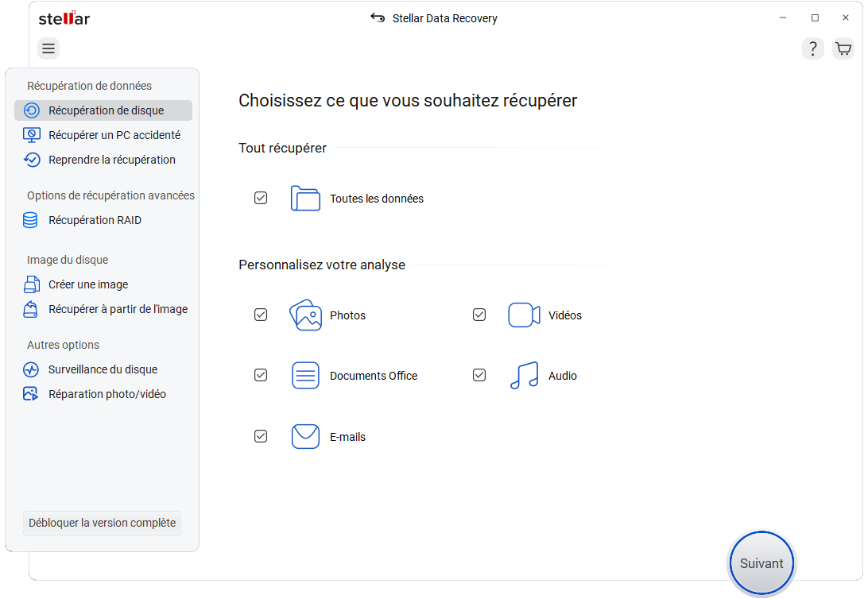The height and width of the screenshot is (599, 868).
Task: Maximize the Stellar window
Action: [815, 17]
